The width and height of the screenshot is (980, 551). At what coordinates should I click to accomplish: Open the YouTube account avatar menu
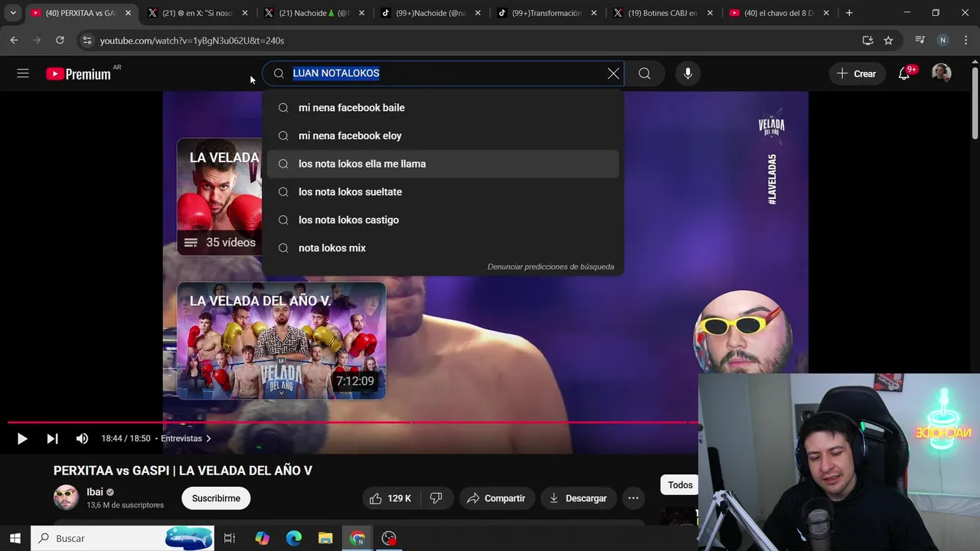[x=941, y=73]
